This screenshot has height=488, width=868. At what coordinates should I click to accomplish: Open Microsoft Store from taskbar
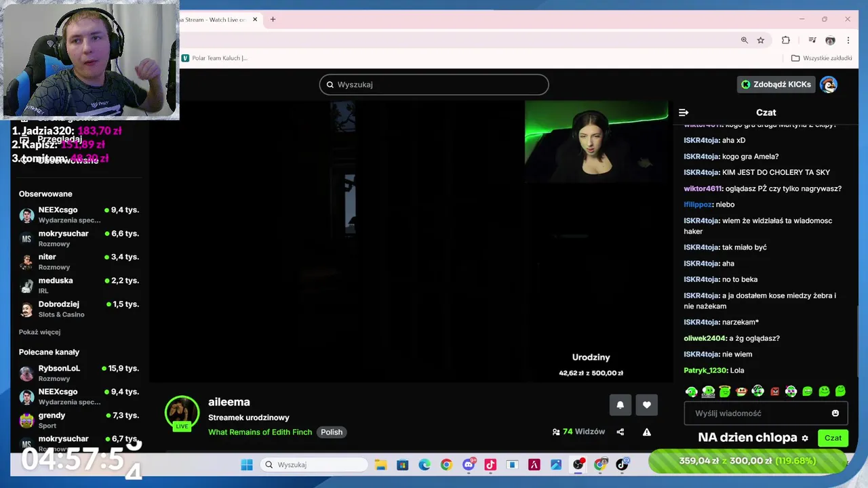click(403, 465)
